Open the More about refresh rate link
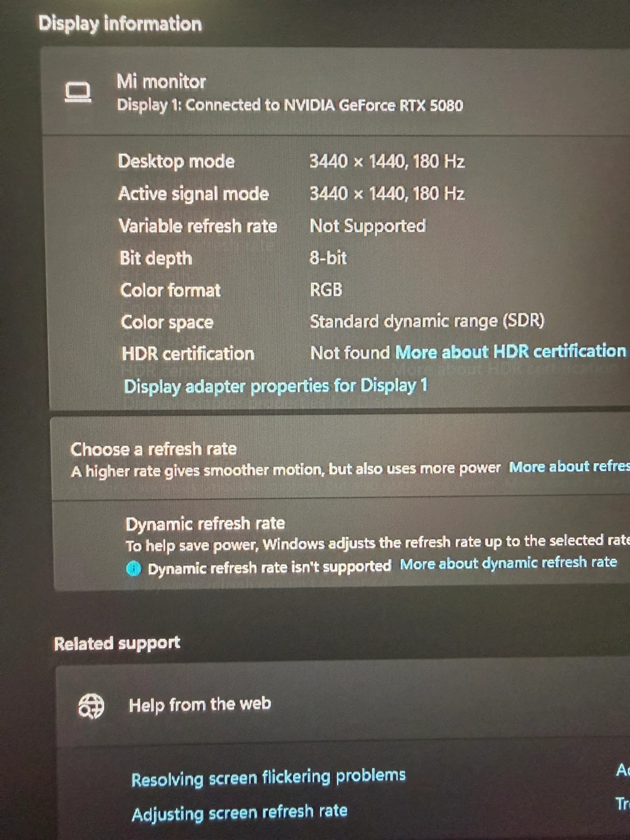The width and height of the screenshot is (630, 840). [x=569, y=467]
